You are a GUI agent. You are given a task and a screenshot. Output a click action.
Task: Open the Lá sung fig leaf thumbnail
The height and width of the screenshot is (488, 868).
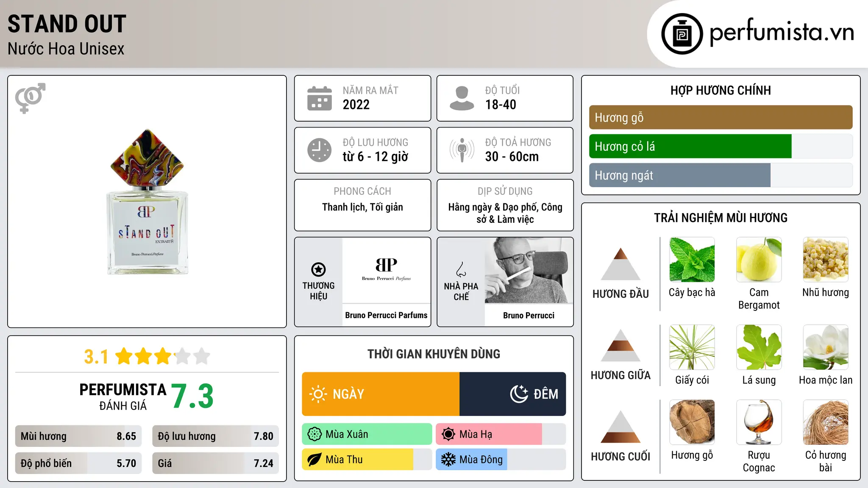[x=759, y=347]
